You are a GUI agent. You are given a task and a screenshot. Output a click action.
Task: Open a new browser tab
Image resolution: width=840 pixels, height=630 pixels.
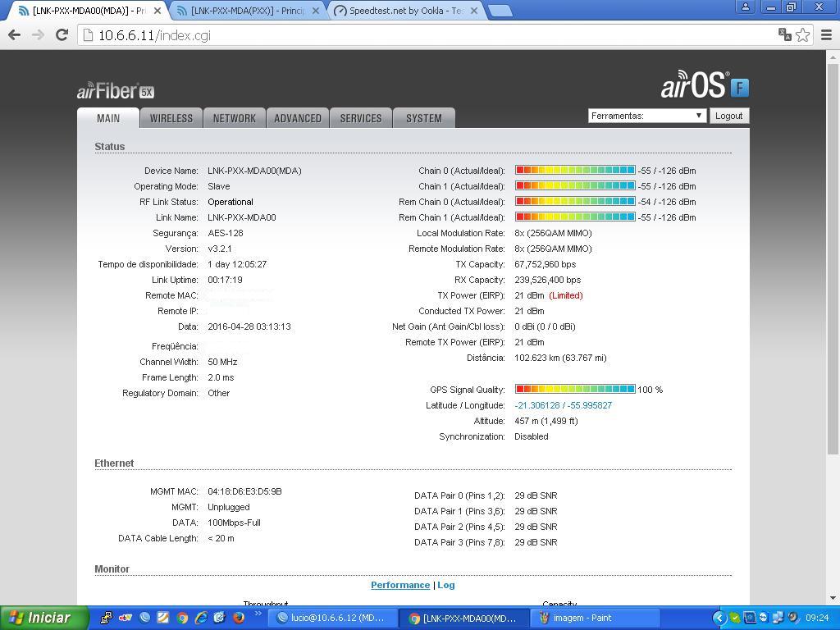click(500, 11)
